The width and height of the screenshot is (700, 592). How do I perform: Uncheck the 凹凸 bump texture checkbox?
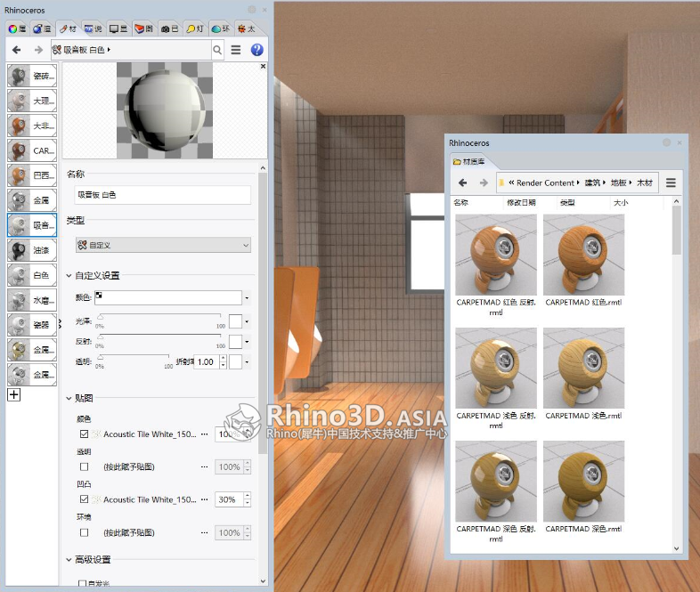[84, 499]
